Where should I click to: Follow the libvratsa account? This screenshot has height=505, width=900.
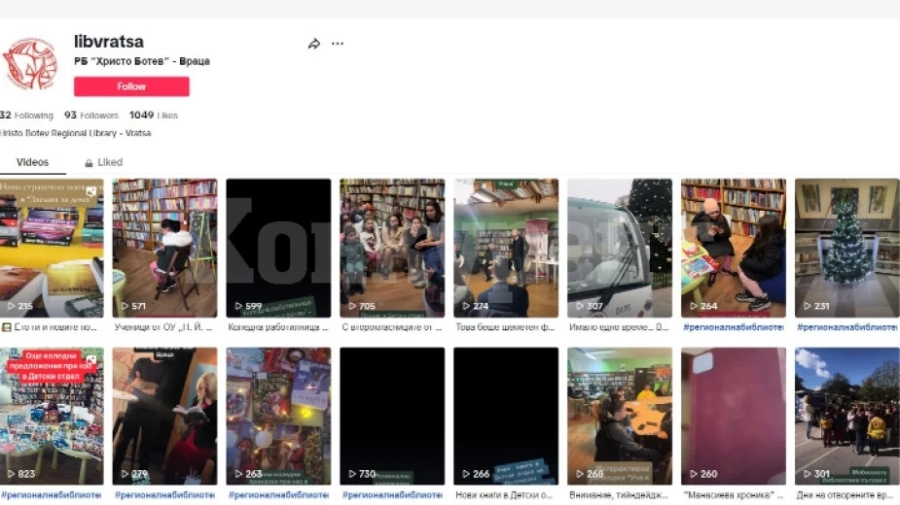pyautogui.click(x=131, y=87)
